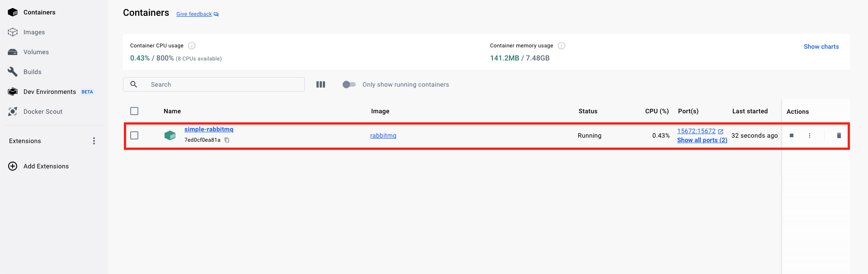Open the Extensions three-dot menu
868x274 pixels.
(x=94, y=141)
